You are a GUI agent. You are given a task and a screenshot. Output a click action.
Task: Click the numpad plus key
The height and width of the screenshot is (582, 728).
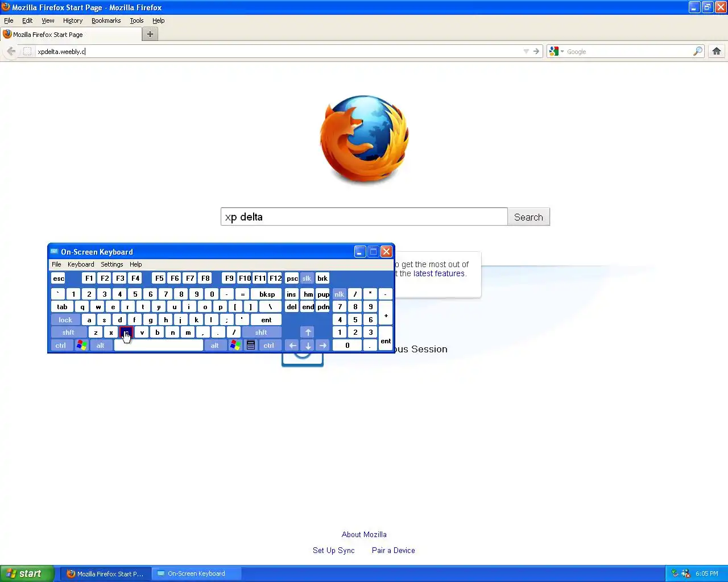(x=386, y=313)
